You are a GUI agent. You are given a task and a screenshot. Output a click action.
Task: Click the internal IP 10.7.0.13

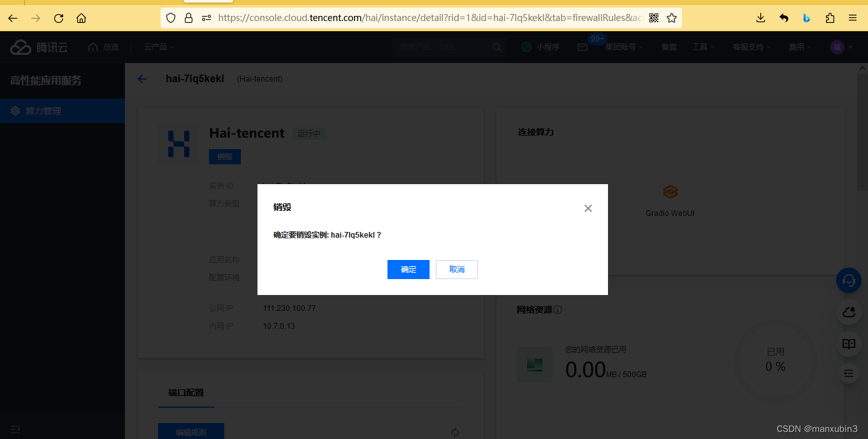pyautogui.click(x=279, y=326)
